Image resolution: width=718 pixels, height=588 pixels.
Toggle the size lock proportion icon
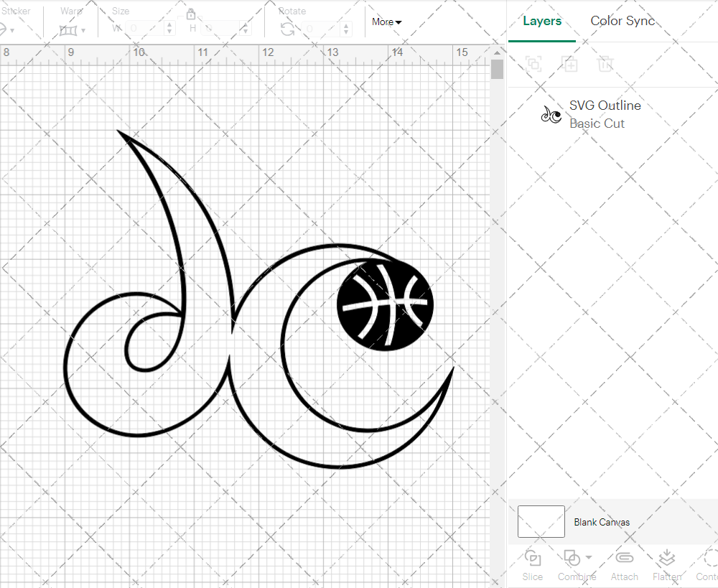point(191,14)
